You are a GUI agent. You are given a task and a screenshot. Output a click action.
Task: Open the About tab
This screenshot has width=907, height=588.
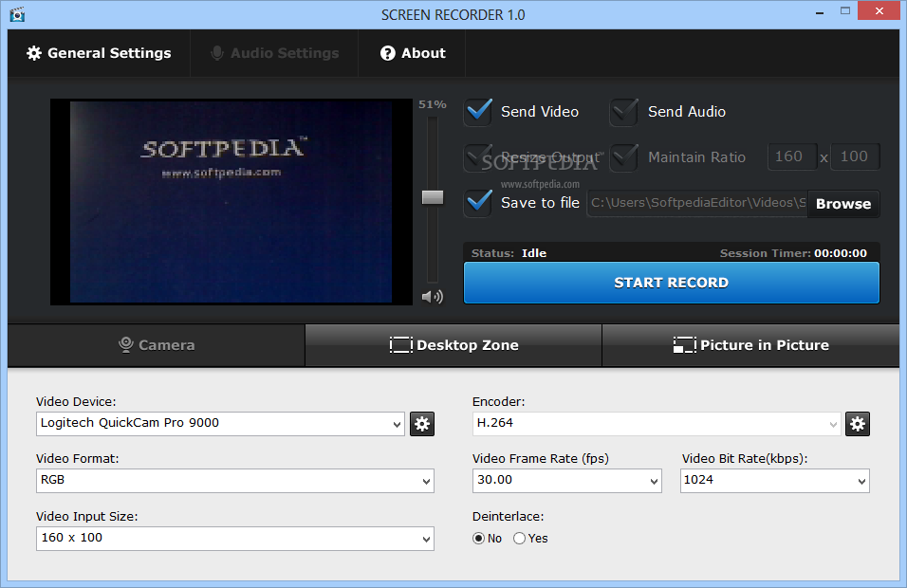(x=413, y=53)
